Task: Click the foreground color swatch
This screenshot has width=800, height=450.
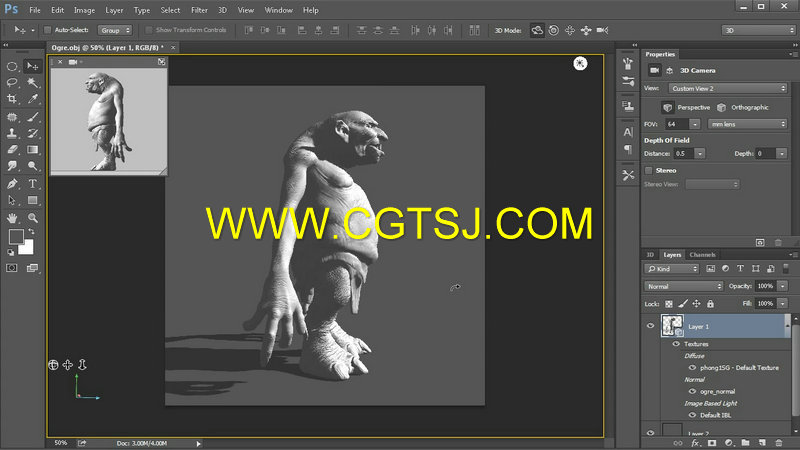Action: [x=16, y=236]
